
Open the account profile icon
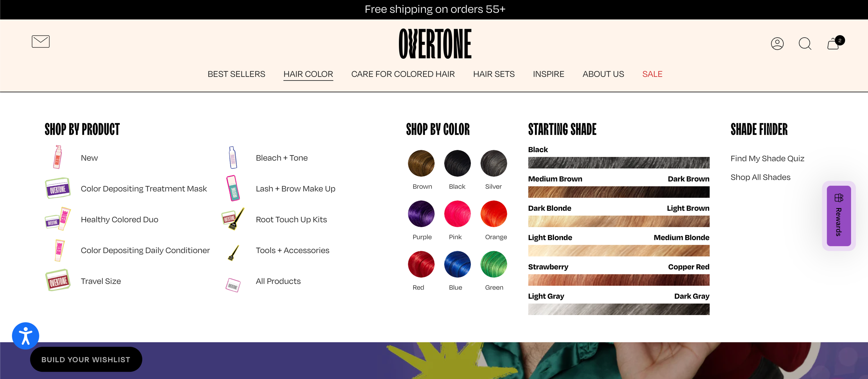pos(777,43)
